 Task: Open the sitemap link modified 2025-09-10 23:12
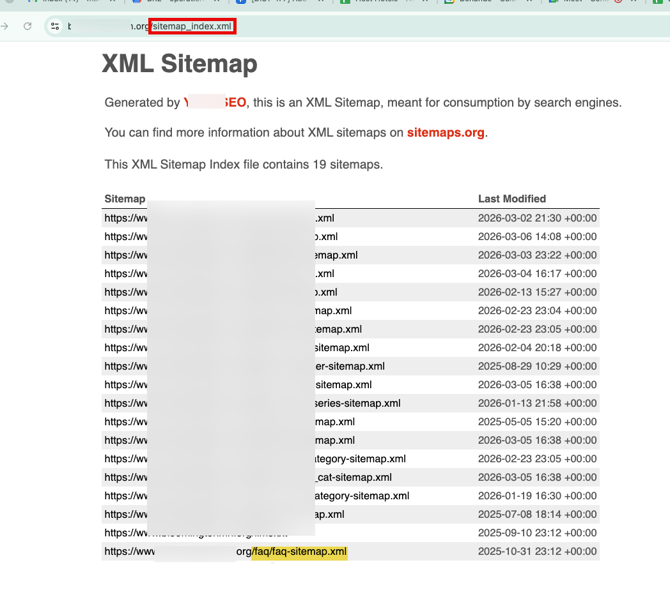[x=200, y=533]
